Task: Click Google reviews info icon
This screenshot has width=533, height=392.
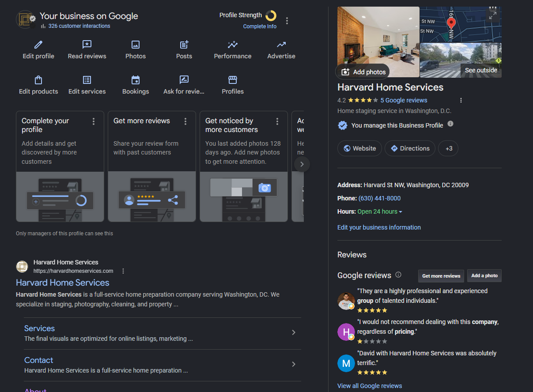Action: 398,275
